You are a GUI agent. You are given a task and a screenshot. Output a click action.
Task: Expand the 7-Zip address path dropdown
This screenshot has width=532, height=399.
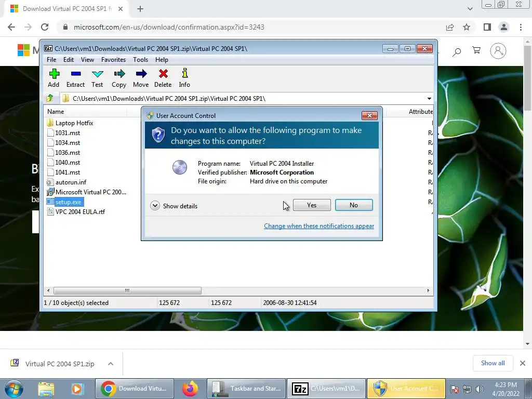pos(429,98)
